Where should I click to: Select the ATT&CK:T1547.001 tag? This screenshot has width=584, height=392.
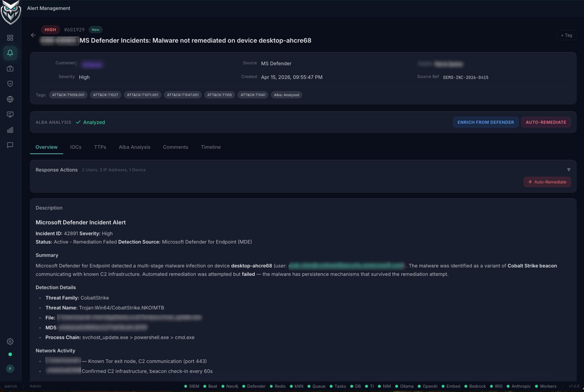(x=182, y=95)
